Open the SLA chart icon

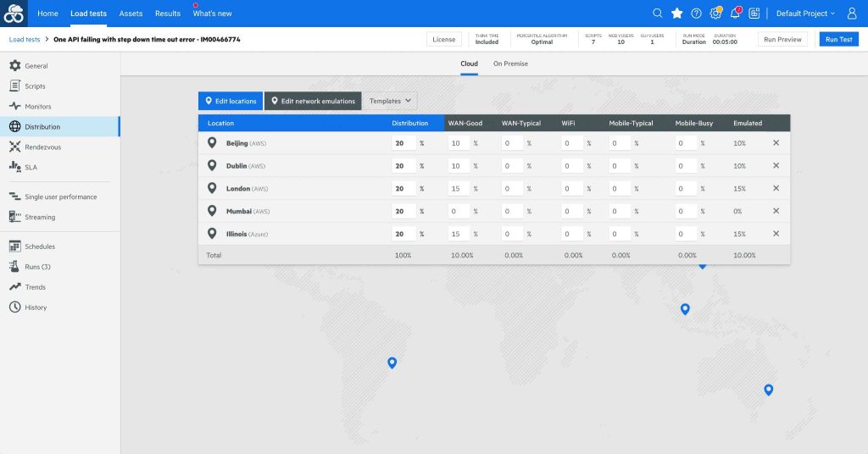[15, 167]
